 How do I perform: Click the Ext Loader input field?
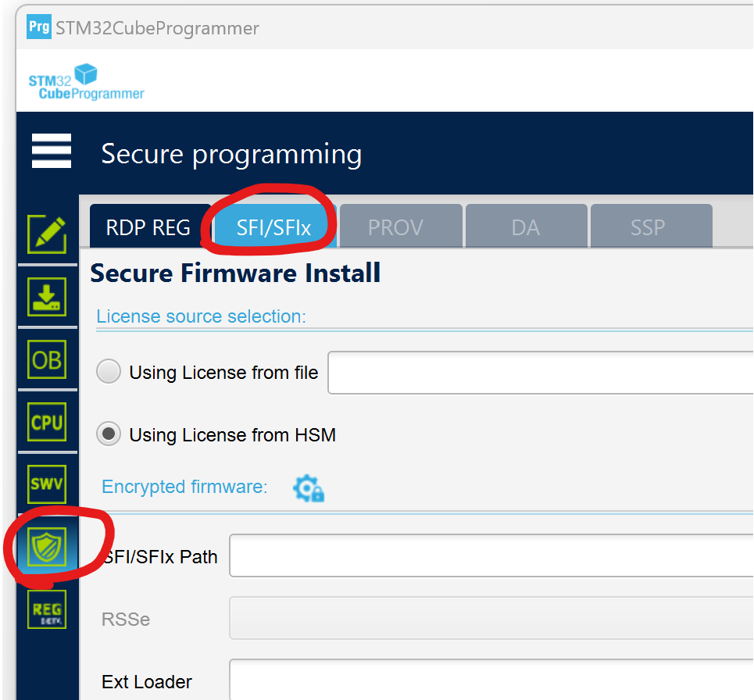[x=491, y=680]
